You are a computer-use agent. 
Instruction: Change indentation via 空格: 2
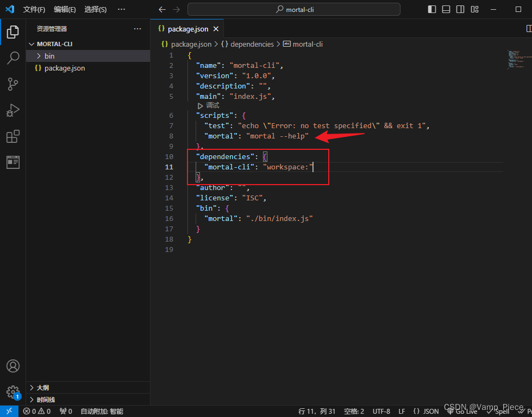[354, 411]
